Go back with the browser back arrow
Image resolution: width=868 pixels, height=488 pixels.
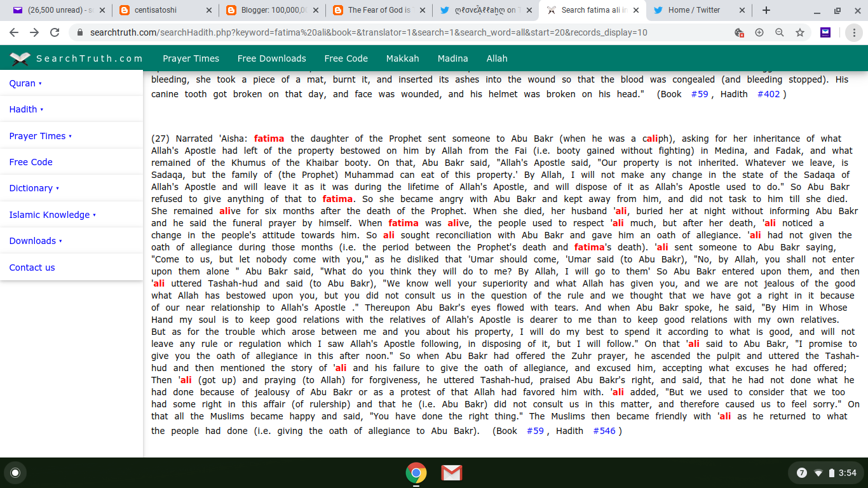point(14,32)
